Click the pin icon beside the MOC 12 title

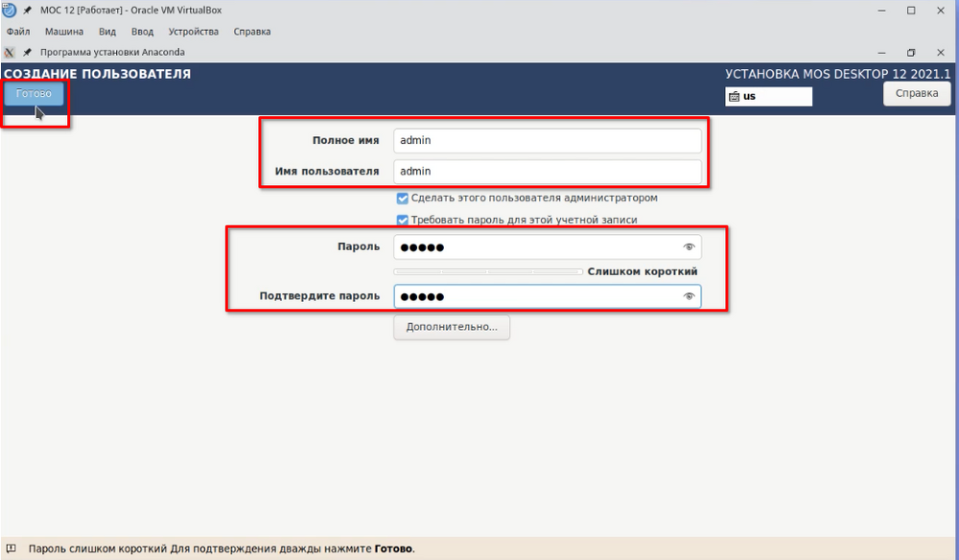[28, 11]
